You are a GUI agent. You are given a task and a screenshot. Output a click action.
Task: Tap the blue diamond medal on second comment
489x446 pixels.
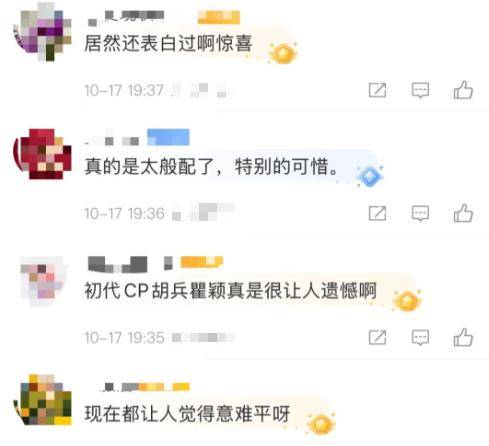click(370, 175)
